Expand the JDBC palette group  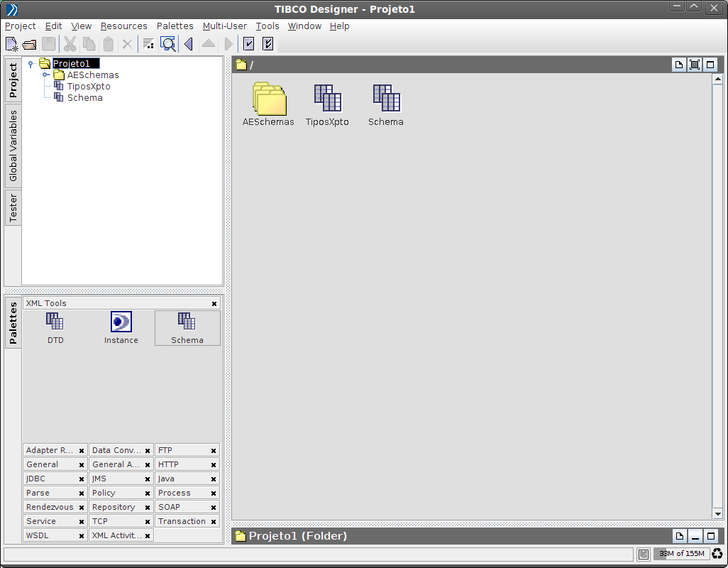[x=50, y=479]
